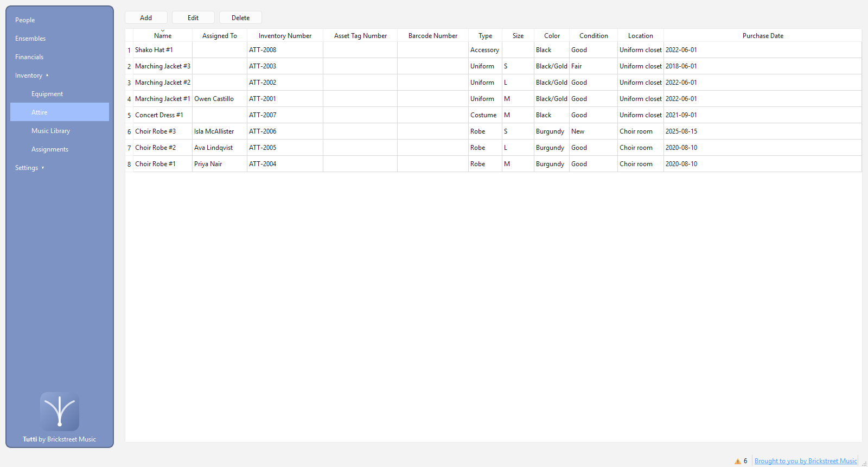Sort by the Type column header
868x467 pixels.
click(x=486, y=36)
